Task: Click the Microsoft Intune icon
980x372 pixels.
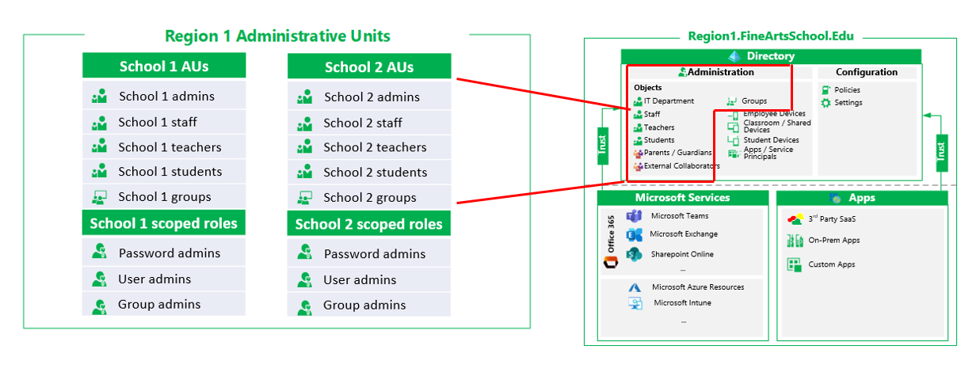Action: (635, 303)
